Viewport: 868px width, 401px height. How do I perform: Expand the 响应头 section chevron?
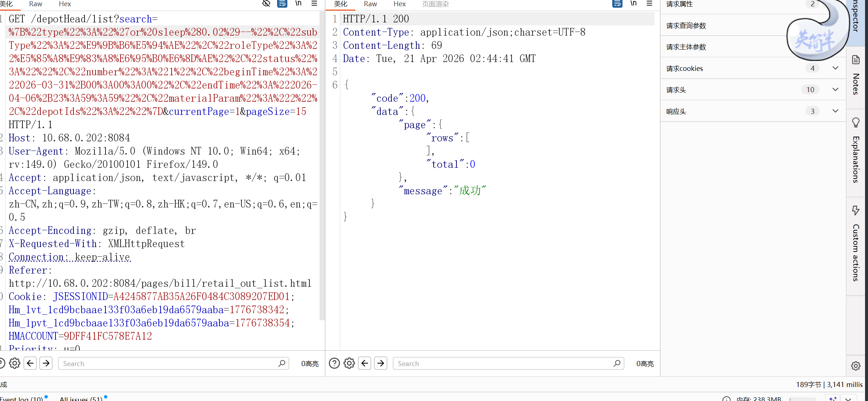point(835,111)
